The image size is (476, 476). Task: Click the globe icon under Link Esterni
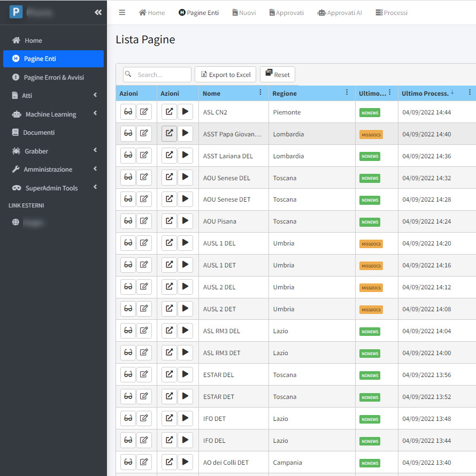pyautogui.click(x=16, y=222)
